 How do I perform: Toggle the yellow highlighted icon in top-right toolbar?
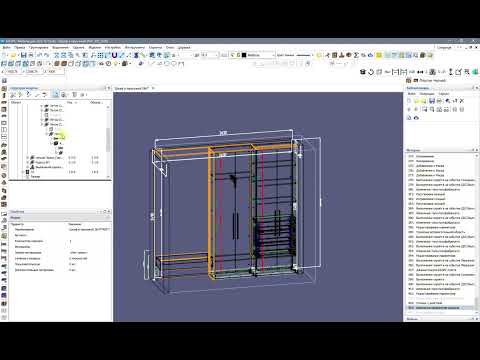(379, 55)
